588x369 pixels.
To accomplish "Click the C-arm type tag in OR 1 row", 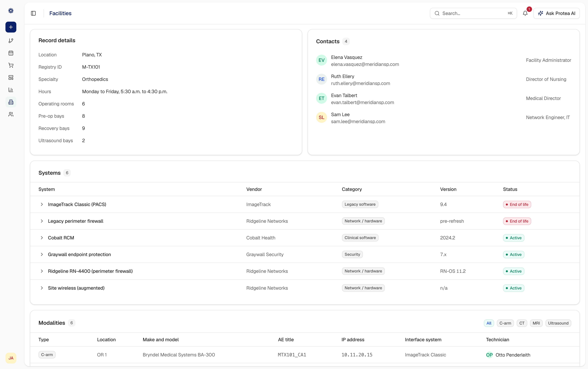I will tap(47, 355).
